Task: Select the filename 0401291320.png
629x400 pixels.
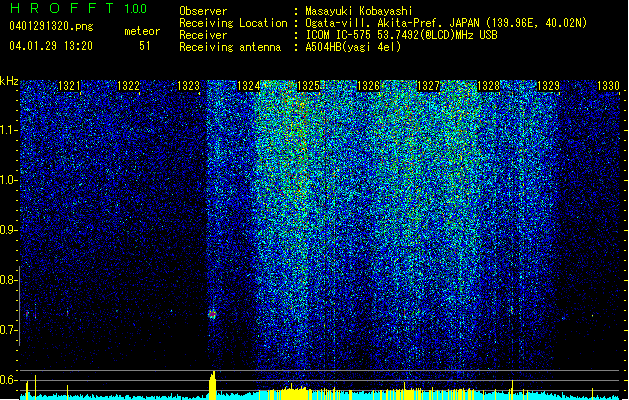Action: click(51, 26)
